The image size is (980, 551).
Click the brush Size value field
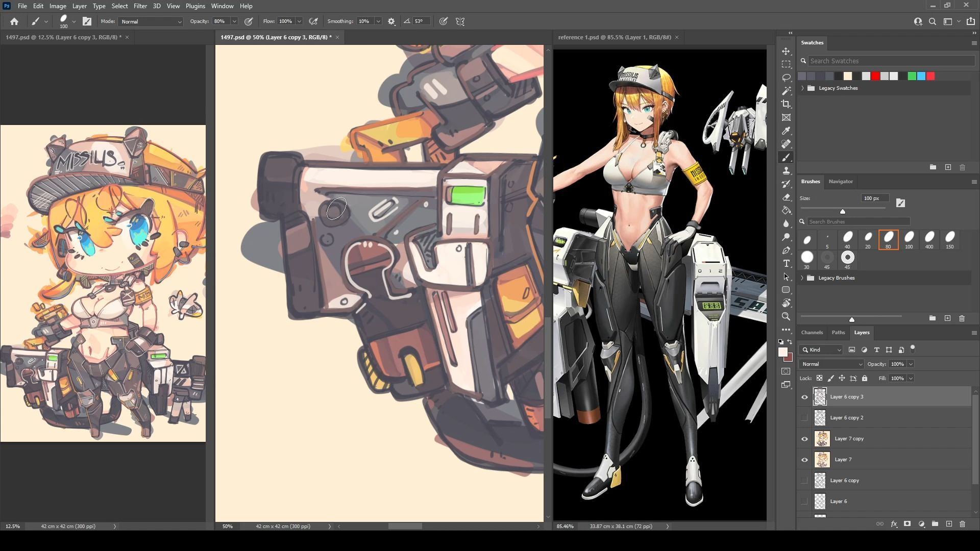tap(875, 198)
